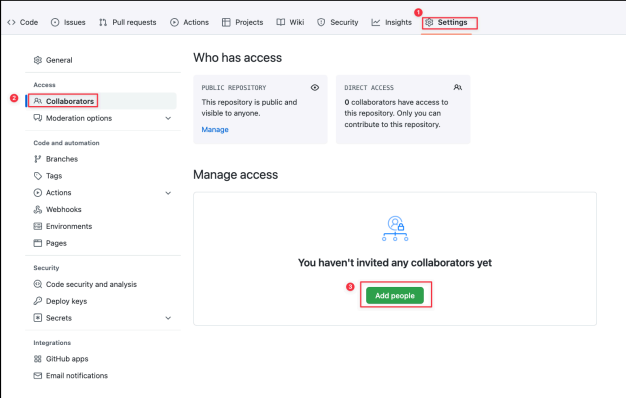Click the play icon next to top Actions tab
626x398 pixels.
pyautogui.click(x=174, y=22)
